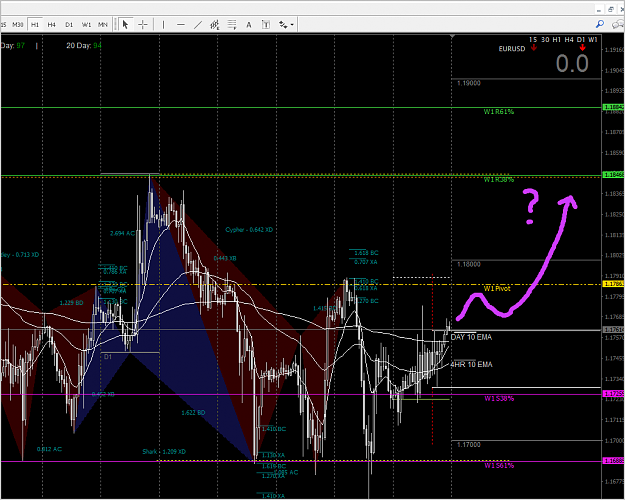
Task: Click the Cypher - 0.642 XD pattern label
Action: (x=249, y=230)
